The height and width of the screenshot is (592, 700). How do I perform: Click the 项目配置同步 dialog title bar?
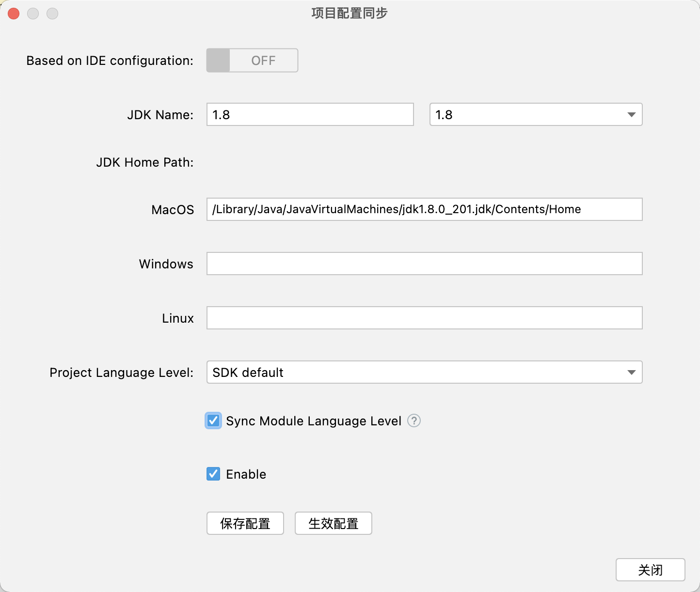coord(349,14)
